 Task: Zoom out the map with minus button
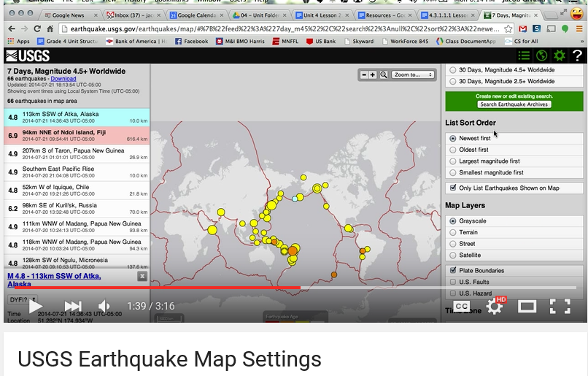(364, 74)
